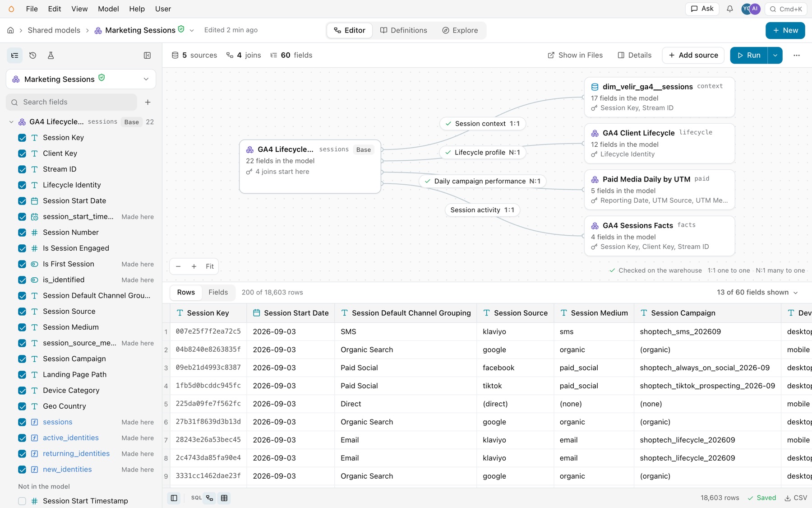Image resolution: width=812 pixels, height=508 pixels.
Task: Select the Paid Media Daily by UTM node
Action: click(660, 190)
